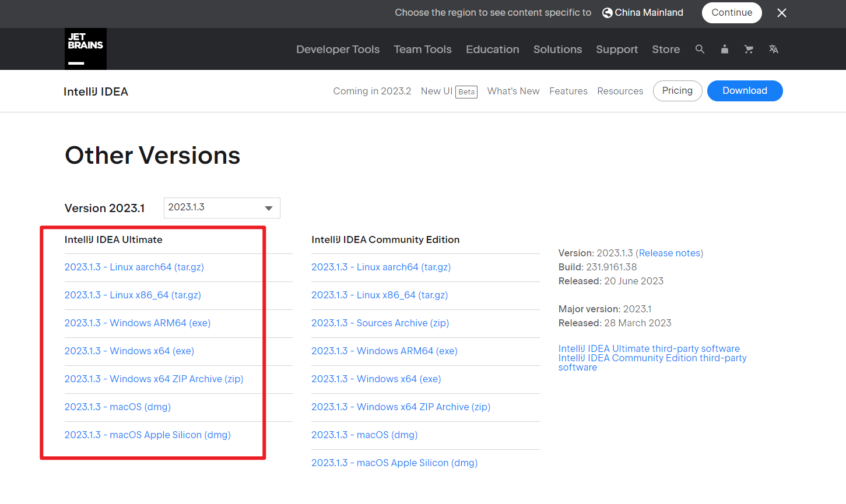The width and height of the screenshot is (846, 504).
Task: Download Community 2023.1.3 macOS dmg
Action: pos(364,435)
